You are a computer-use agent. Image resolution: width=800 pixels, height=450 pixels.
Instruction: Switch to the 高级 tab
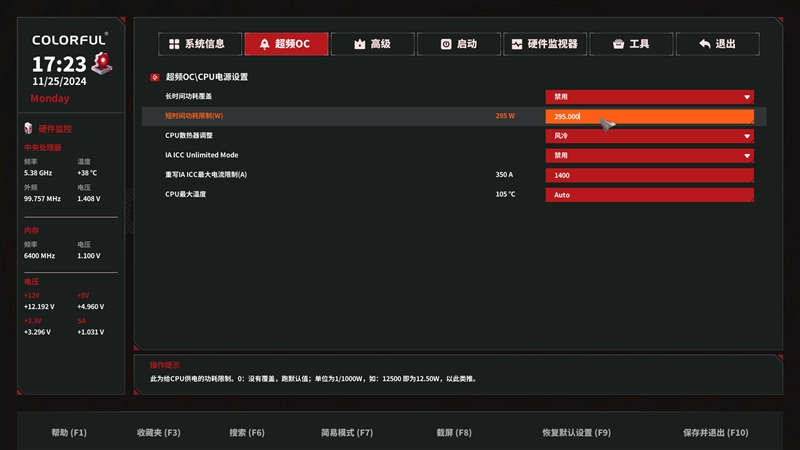(372, 44)
